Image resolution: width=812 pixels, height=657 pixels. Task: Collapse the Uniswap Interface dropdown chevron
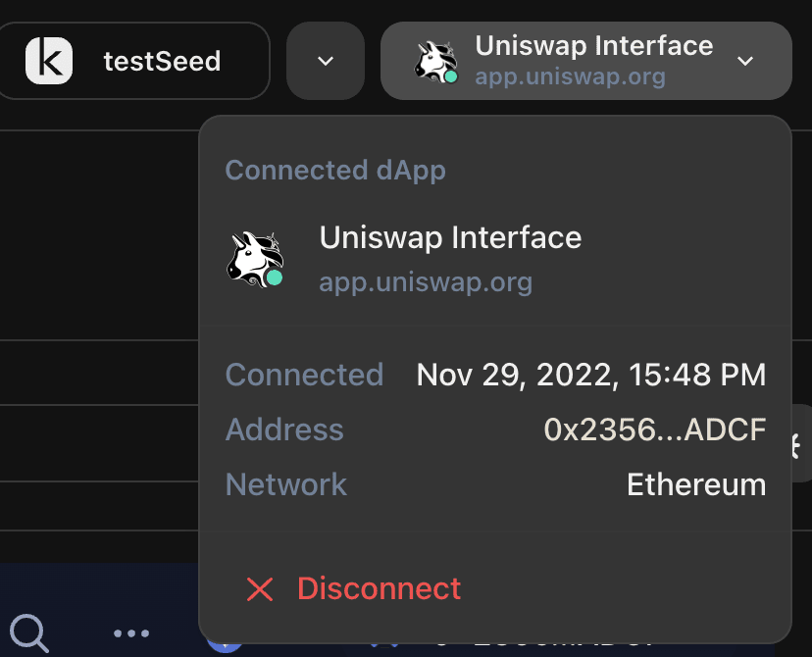point(745,61)
